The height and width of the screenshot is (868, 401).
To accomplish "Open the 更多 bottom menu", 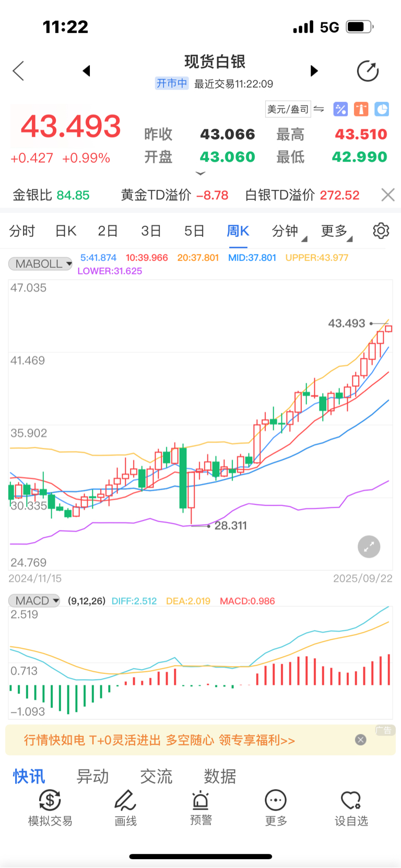I will click(x=276, y=808).
